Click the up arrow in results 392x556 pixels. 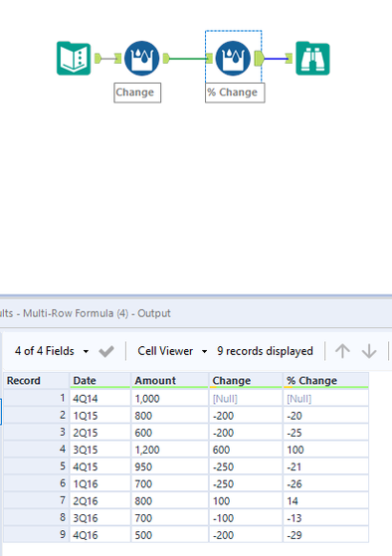[342, 351]
